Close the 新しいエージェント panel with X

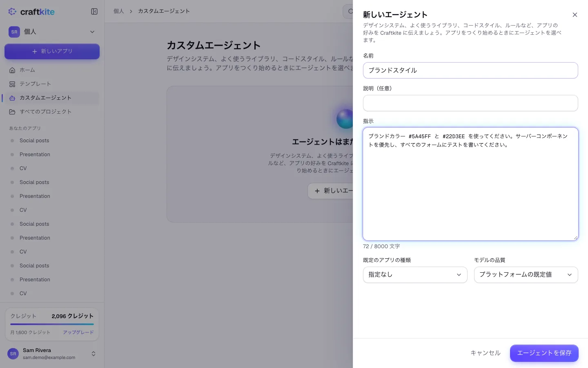click(x=575, y=15)
